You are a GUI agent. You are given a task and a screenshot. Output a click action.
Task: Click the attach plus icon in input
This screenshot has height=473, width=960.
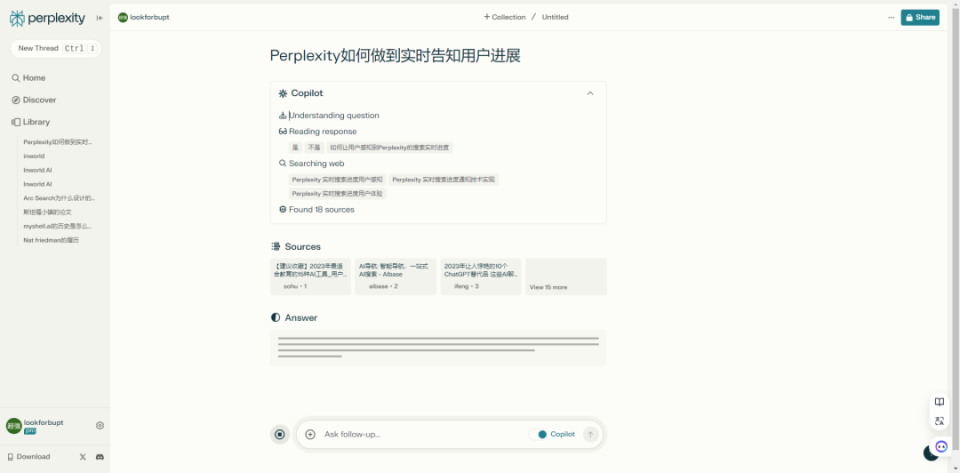pyautogui.click(x=310, y=434)
